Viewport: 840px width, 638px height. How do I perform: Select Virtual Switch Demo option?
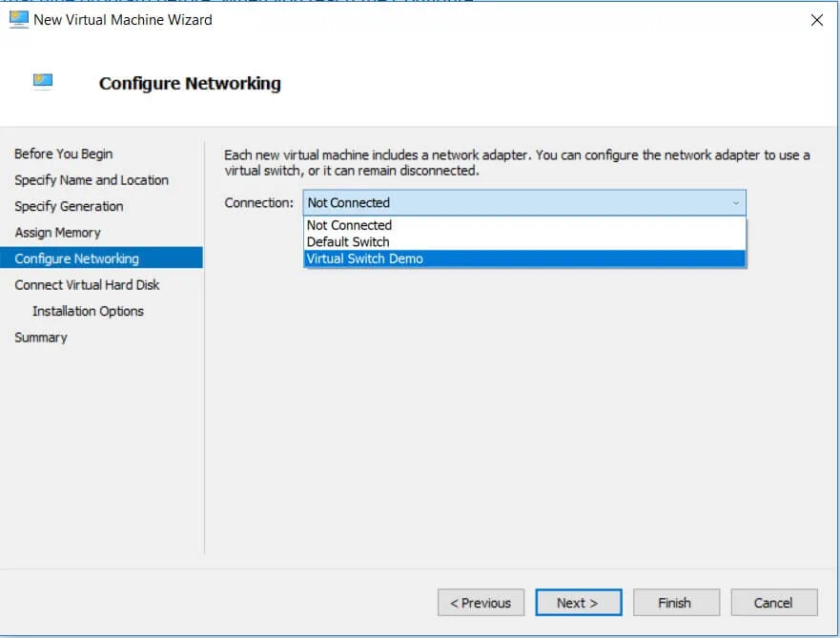click(364, 258)
